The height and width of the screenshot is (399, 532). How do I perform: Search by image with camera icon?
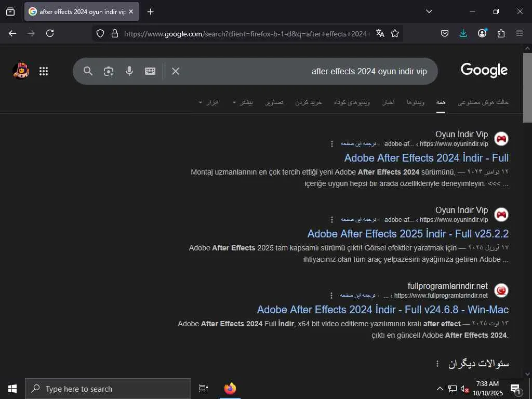point(109,71)
